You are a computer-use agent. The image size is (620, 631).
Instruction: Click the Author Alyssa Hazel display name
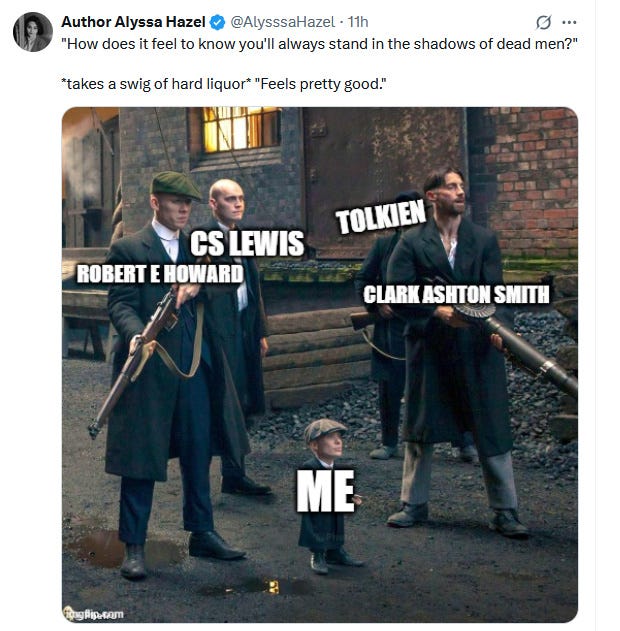[x=133, y=22]
